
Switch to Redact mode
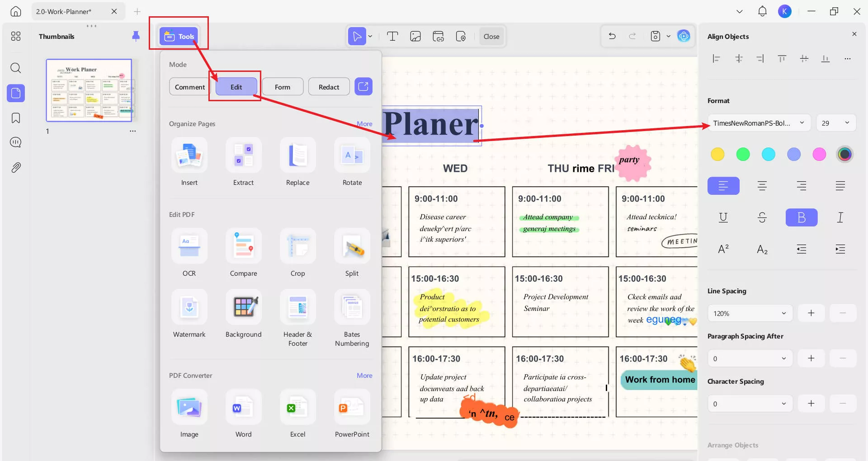click(329, 87)
